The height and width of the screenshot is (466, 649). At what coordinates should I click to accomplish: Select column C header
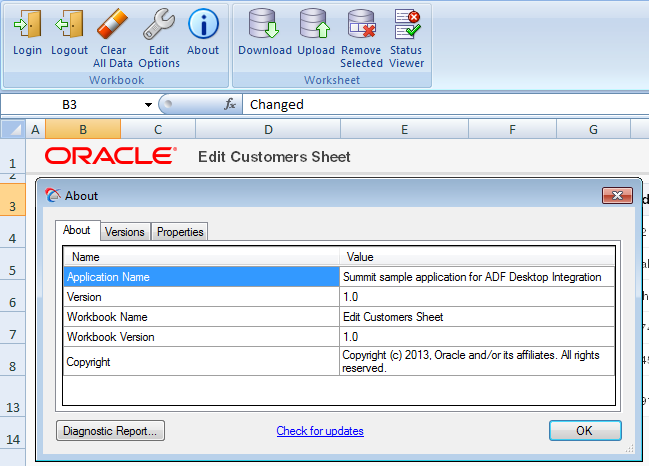click(x=158, y=130)
